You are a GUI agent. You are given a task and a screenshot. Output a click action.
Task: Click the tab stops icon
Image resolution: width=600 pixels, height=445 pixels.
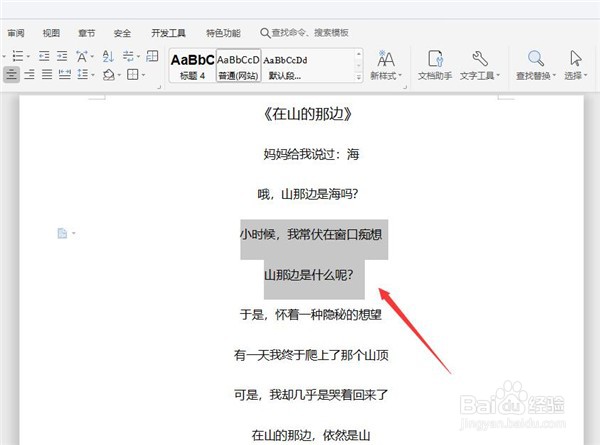[152, 56]
